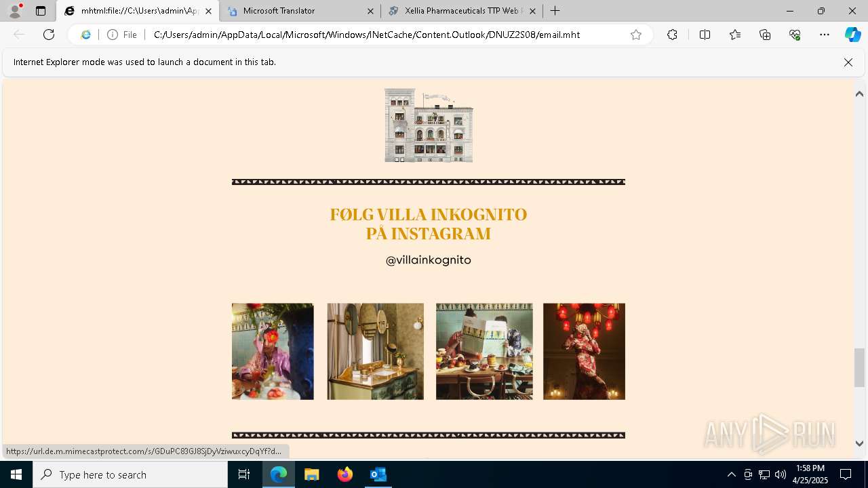Refresh the current page

coord(49,35)
